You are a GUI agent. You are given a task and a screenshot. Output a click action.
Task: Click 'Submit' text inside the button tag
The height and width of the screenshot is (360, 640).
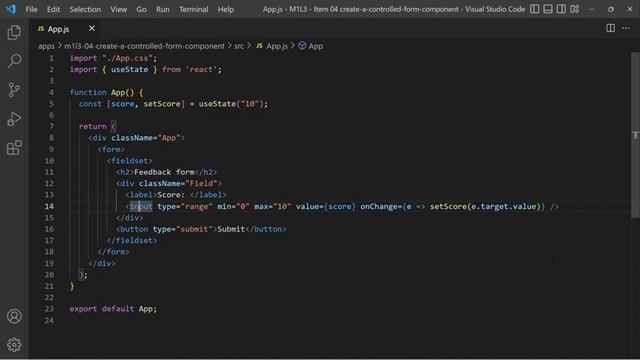(x=231, y=229)
